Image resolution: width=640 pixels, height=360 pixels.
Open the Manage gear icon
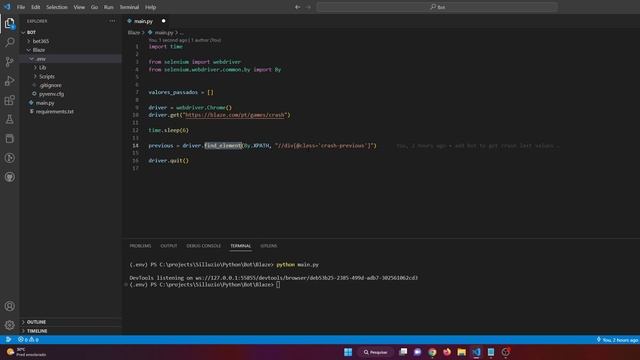(x=10, y=325)
